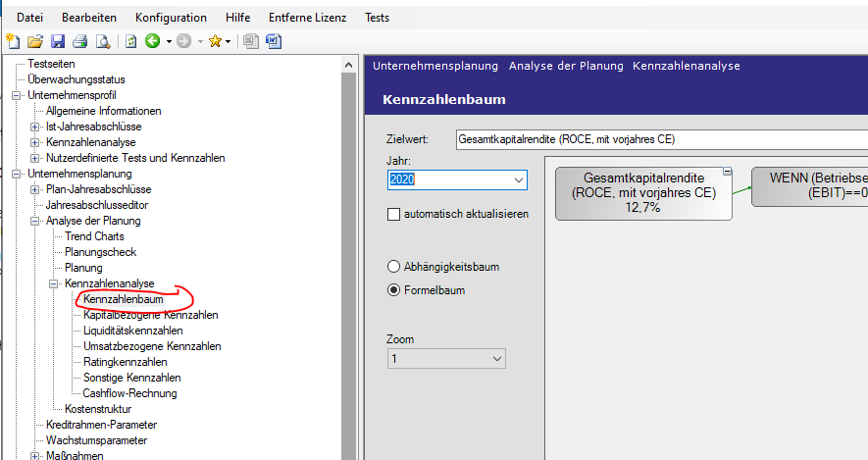Open Cashflow-Rechnung tree item
This screenshot has height=460, width=868.
coord(129,393)
